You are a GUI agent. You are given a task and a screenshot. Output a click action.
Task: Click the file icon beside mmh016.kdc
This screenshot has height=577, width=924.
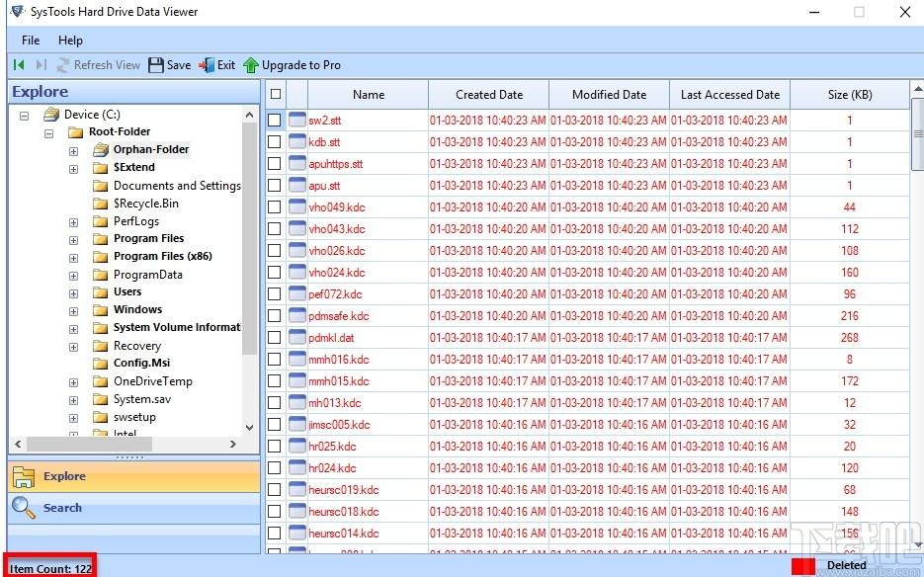coord(297,359)
